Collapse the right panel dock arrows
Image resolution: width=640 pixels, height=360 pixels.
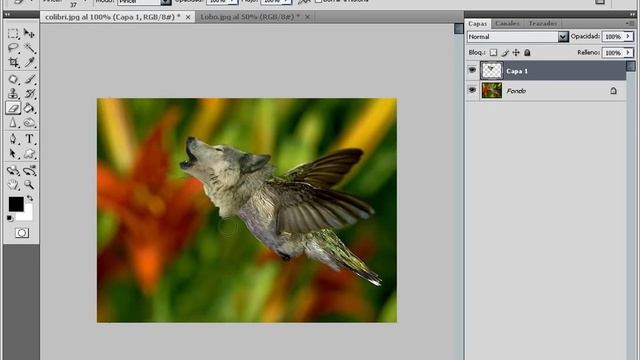[x=632, y=14]
